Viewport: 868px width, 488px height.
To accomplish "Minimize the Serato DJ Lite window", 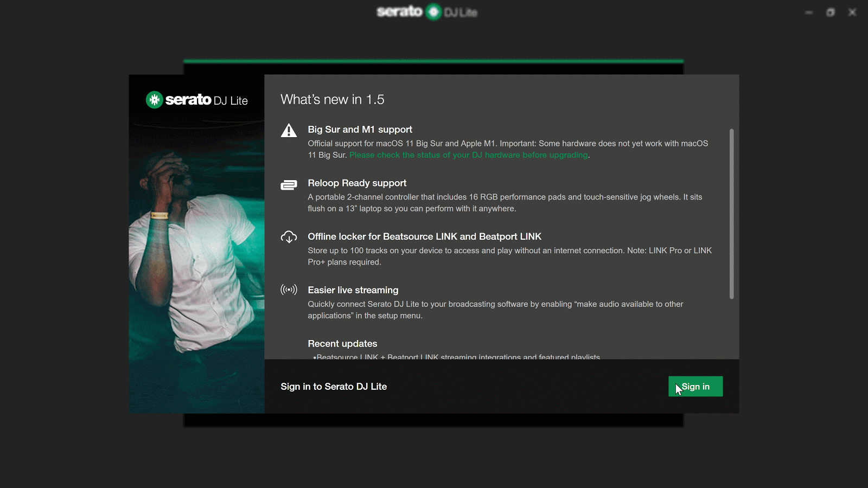I will (809, 12).
